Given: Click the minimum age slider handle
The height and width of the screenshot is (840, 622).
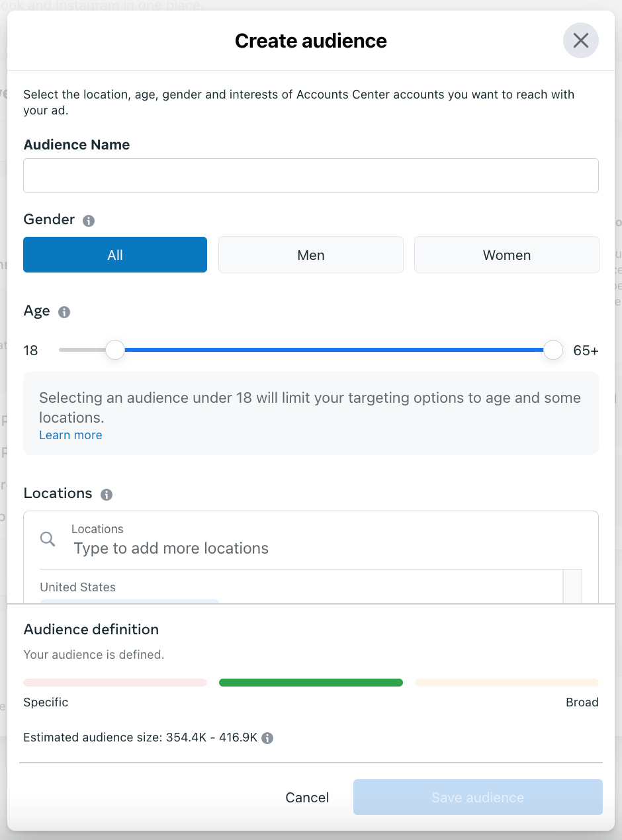Looking at the screenshot, I should (115, 350).
